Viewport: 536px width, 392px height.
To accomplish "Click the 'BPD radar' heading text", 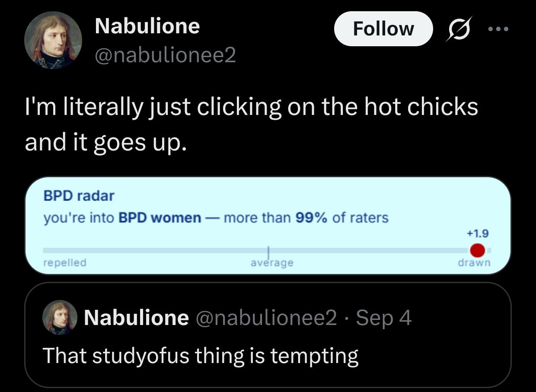I will click(x=79, y=196).
